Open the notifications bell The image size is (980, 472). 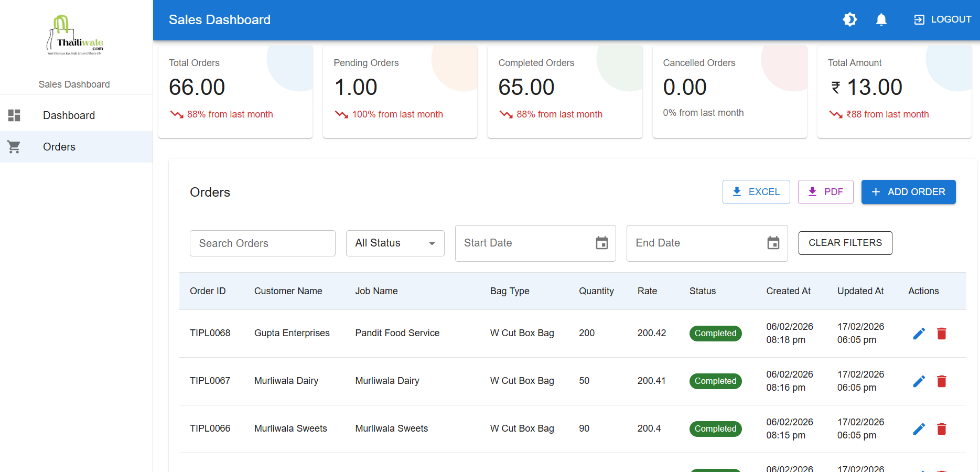click(881, 19)
